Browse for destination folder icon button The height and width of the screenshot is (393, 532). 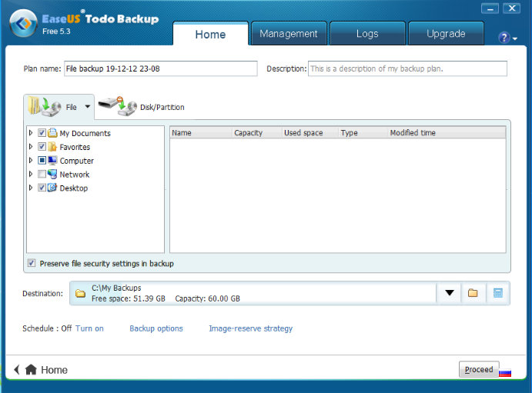pyautogui.click(x=473, y=293)
